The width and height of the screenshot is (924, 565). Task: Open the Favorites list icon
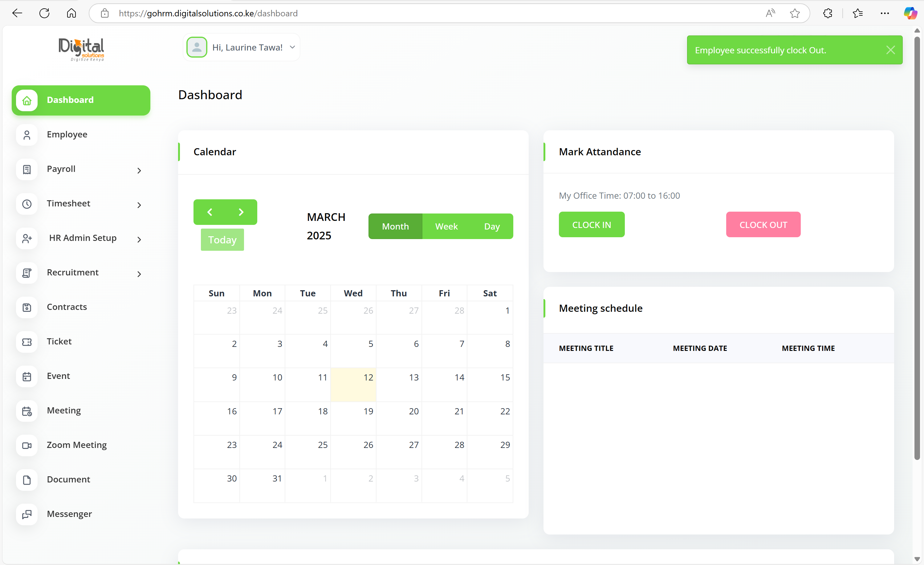point(858,14)
